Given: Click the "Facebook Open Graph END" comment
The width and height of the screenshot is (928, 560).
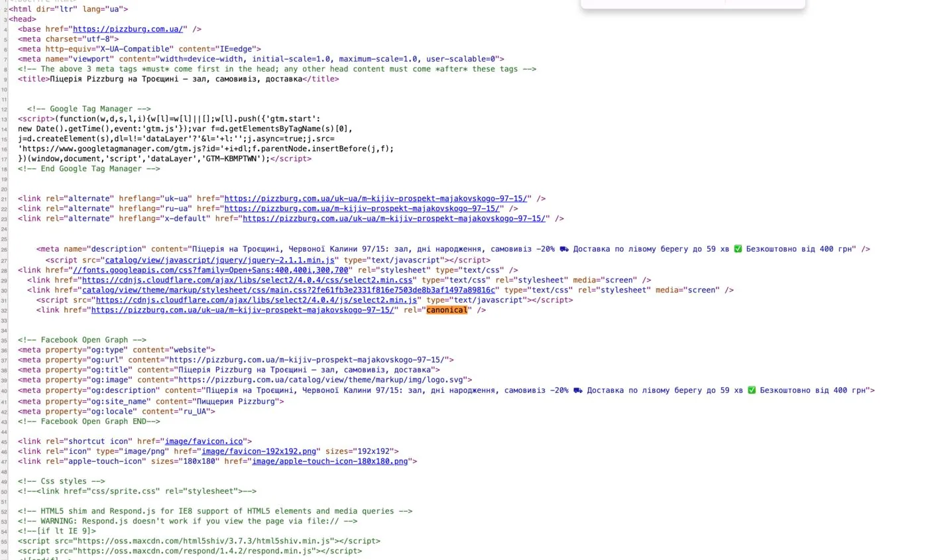Looking at the screenshot, I should coord(89,421).
